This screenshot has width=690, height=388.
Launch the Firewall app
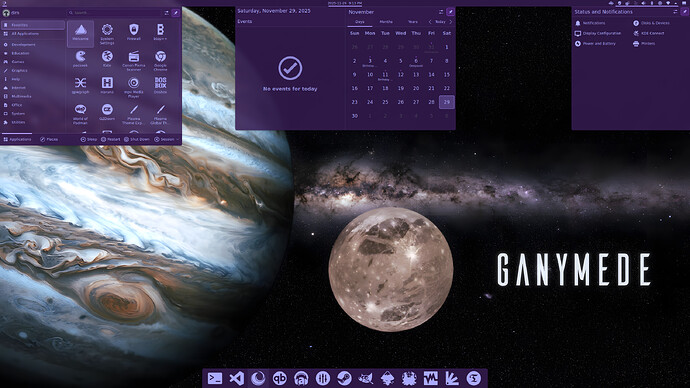(134, 33)
